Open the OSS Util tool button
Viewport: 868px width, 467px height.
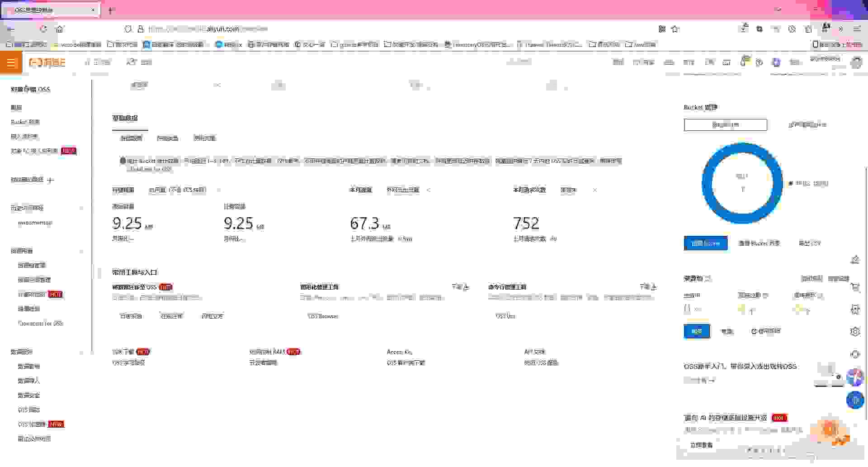(505, 316)
